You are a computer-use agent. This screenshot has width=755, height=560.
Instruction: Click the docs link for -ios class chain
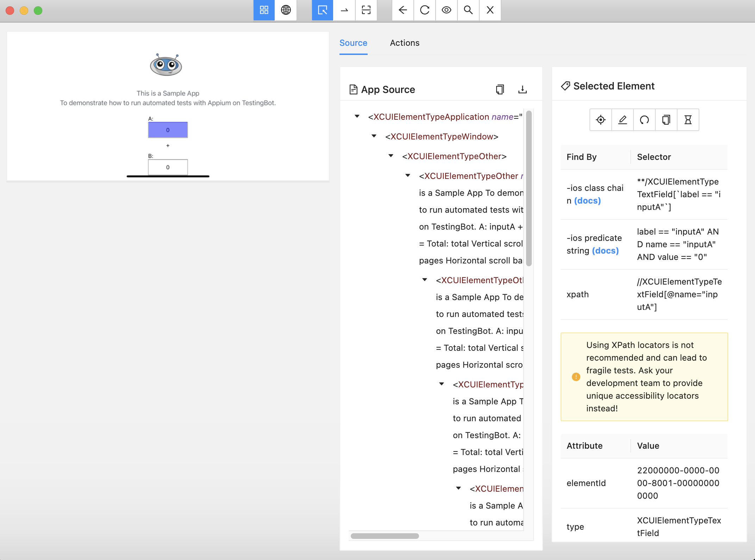(587, 200)
